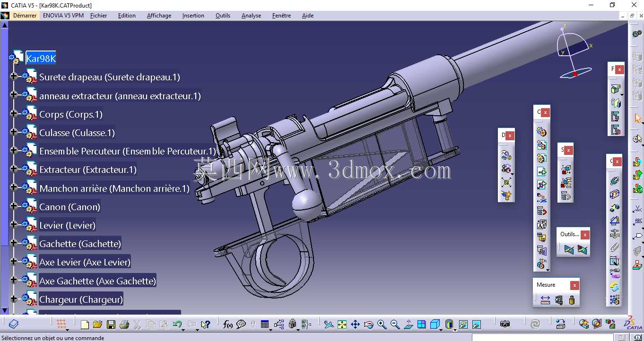Open the ENOVIA V5 VPM menu

[63, 16]
